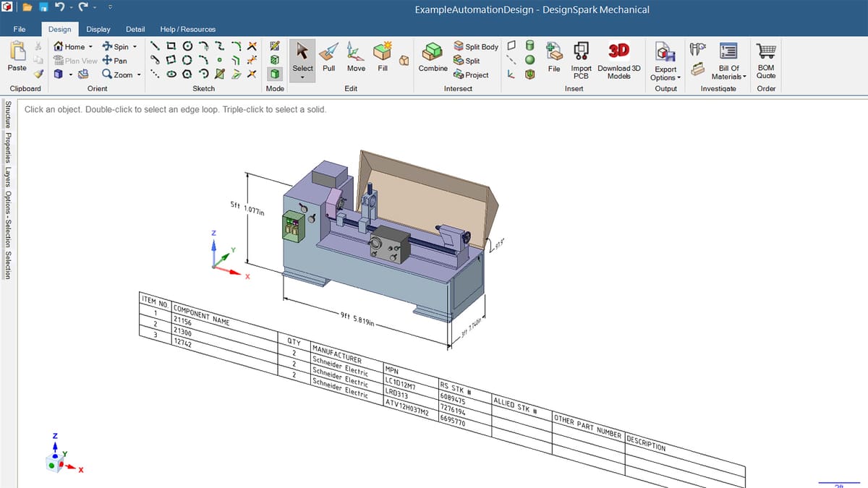
Task: Select the Ellipse sketch tool
Action: (x=171, y=74)
